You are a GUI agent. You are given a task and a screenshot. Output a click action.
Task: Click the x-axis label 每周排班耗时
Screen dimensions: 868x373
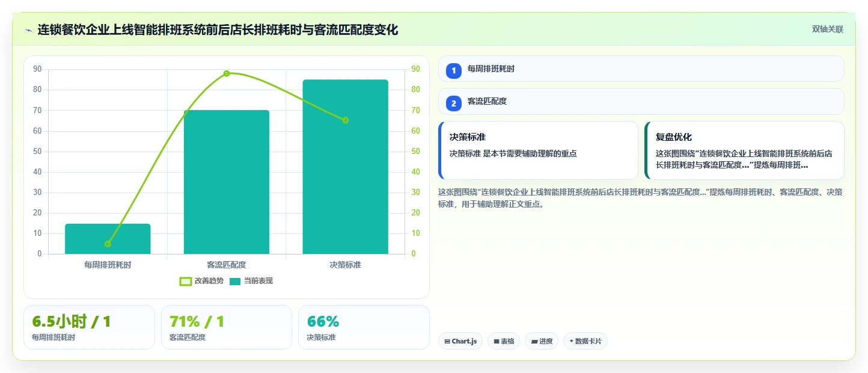click(x=108, y=265)
